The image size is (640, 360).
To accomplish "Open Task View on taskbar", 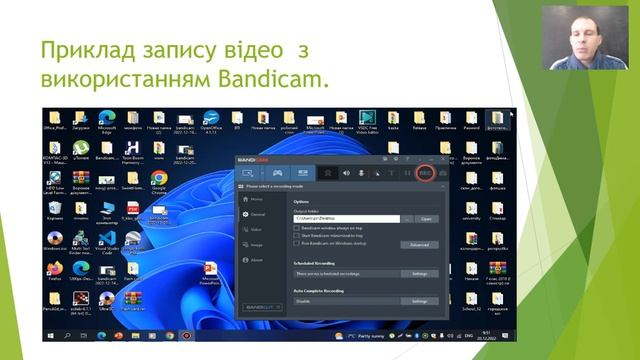I will [84, 336].
